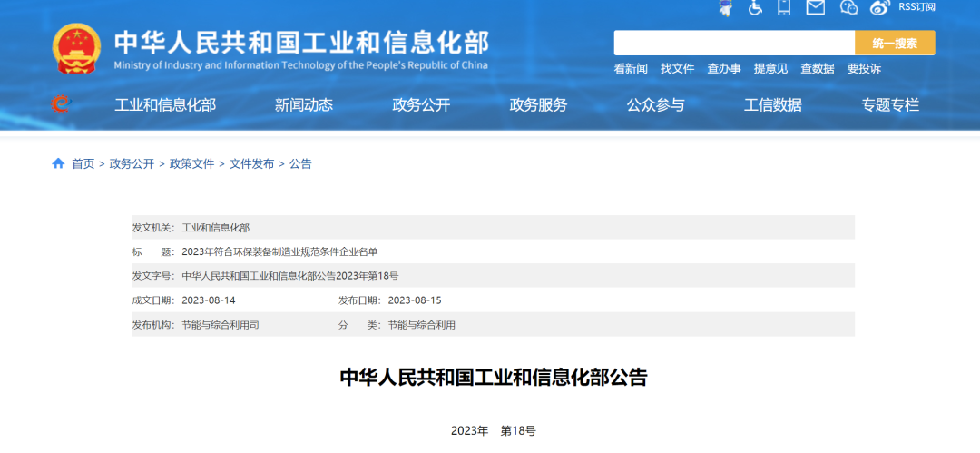Open the 政务服务 navigation menu
This screenshot has width=980, height=453.
pyautogui.click(x=538, y=105)
